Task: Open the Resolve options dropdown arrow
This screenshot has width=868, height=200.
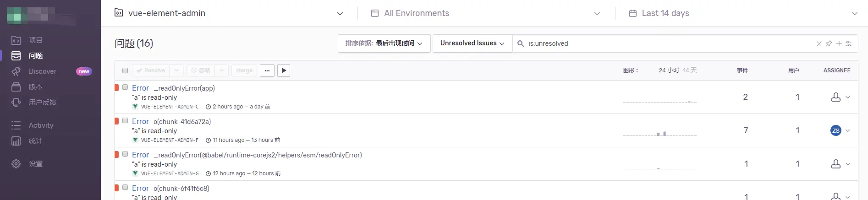Action: [x=176, y=70]
